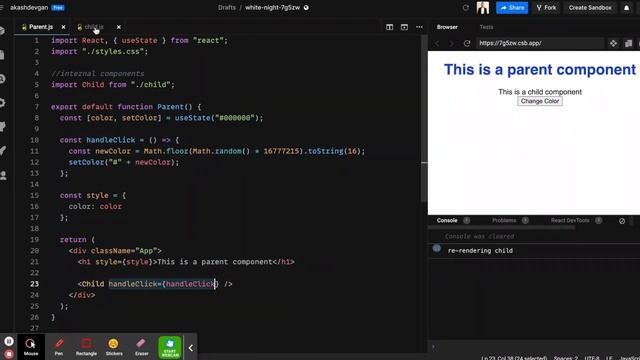The width and height of the screenshot is (640, 360).
Task: Stop the screen recording
Action: coord(9,354)
